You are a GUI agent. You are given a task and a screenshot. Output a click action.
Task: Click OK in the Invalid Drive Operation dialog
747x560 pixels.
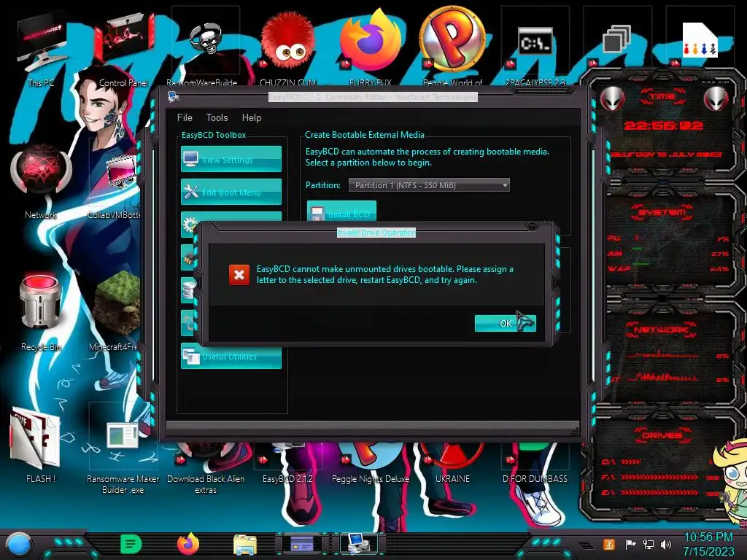(x=506, y=323)
